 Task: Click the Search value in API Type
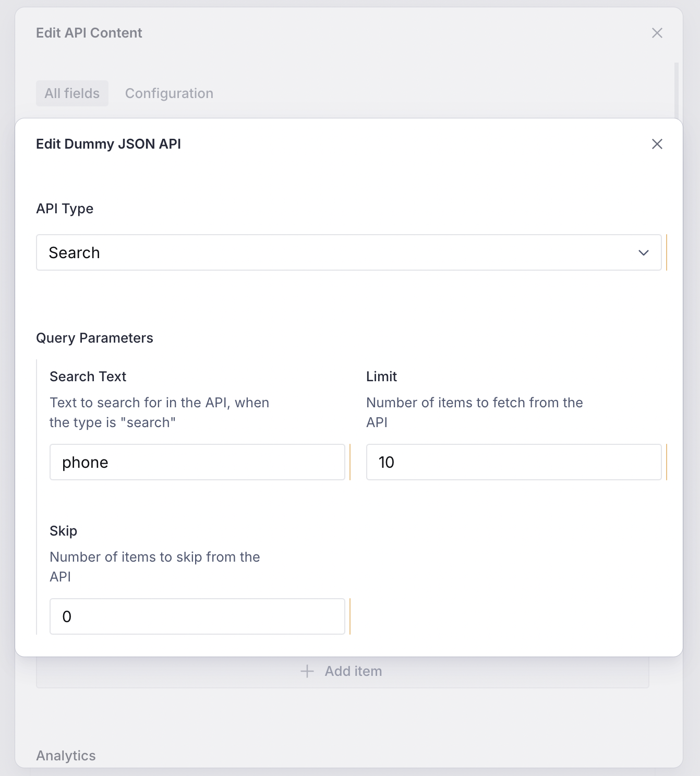tap(74, 252)
